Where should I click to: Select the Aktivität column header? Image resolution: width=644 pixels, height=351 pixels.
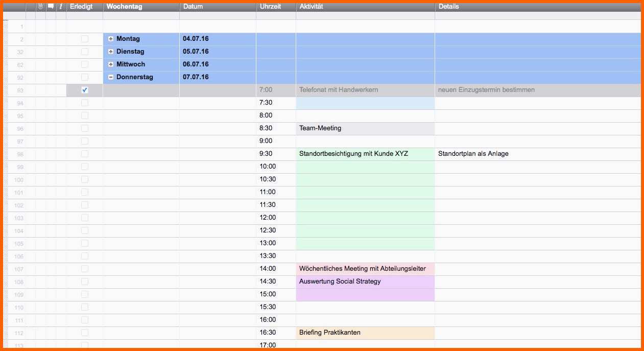(x=366, y=7)
